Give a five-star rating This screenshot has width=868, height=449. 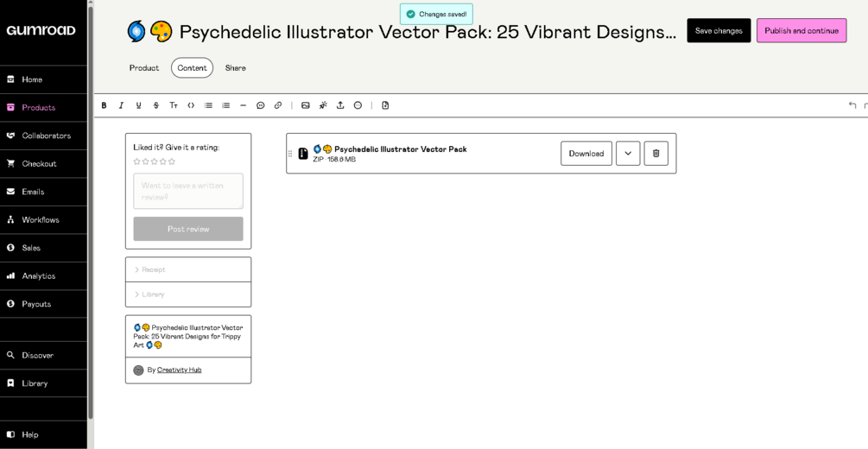click(172, 161)
